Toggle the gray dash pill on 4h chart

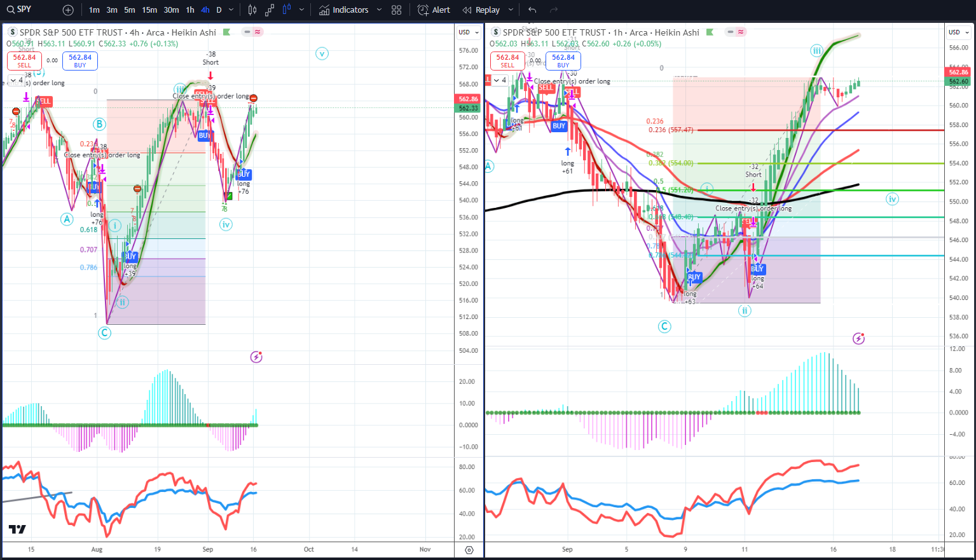point(247,32)
